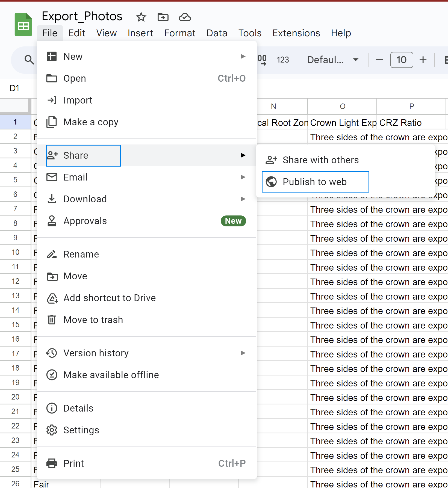Decrease font size with minus button
This screenshot has width=448, height=488.
click(379, 60)
